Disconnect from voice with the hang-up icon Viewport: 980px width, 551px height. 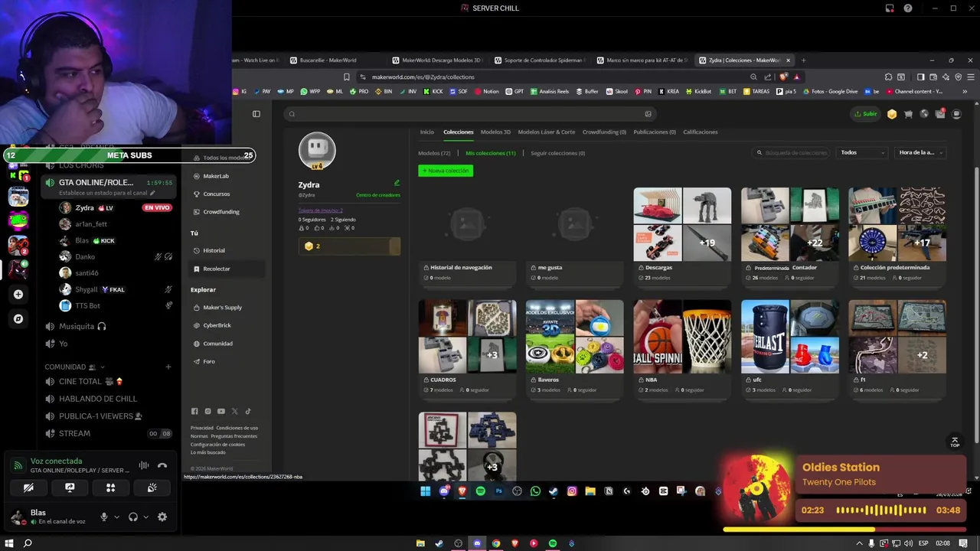(x=162, y=465)
